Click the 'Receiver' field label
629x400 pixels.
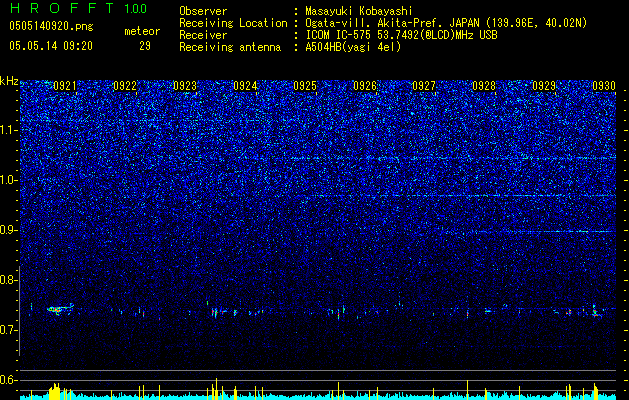click(203, 35)
